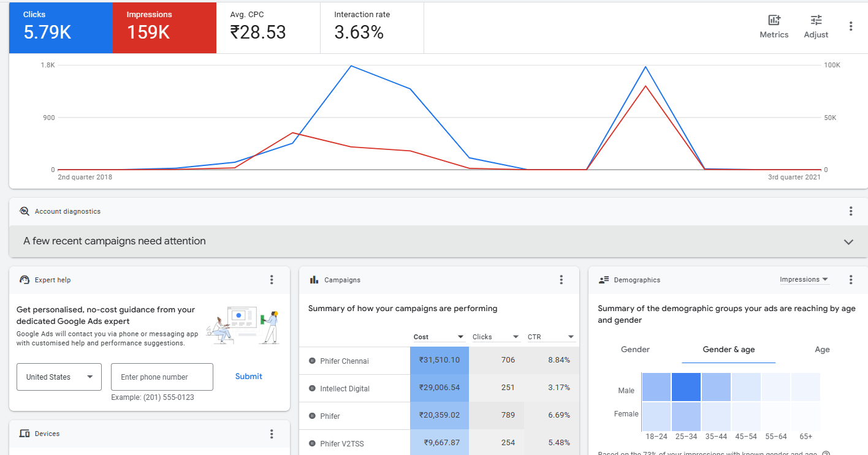The height and width of the screenshot is (455, 868).
Task: Open the overview chart three-dot menu
Action: pyautogui.click(x=851, y=26)
